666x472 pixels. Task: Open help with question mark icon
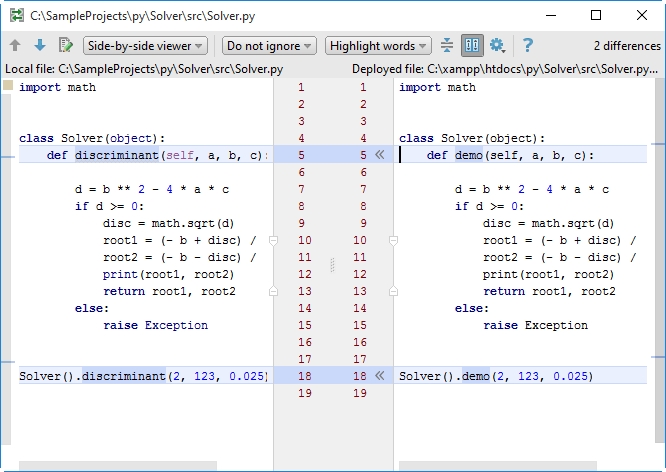point(528,45)
